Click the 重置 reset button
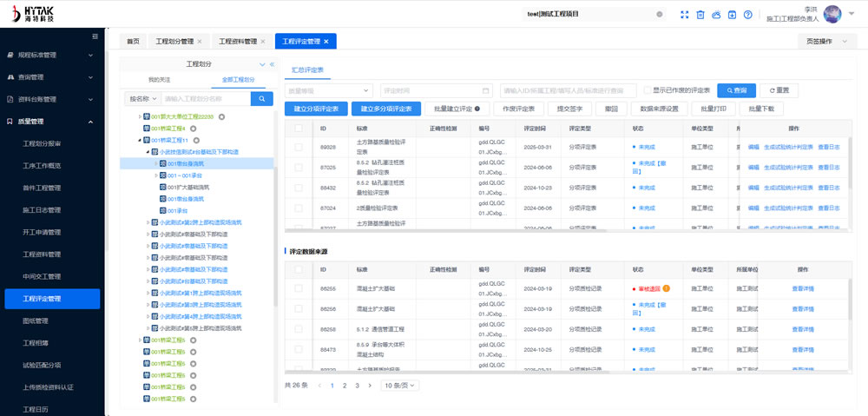 pyautogui.click(x=779, y=90)
